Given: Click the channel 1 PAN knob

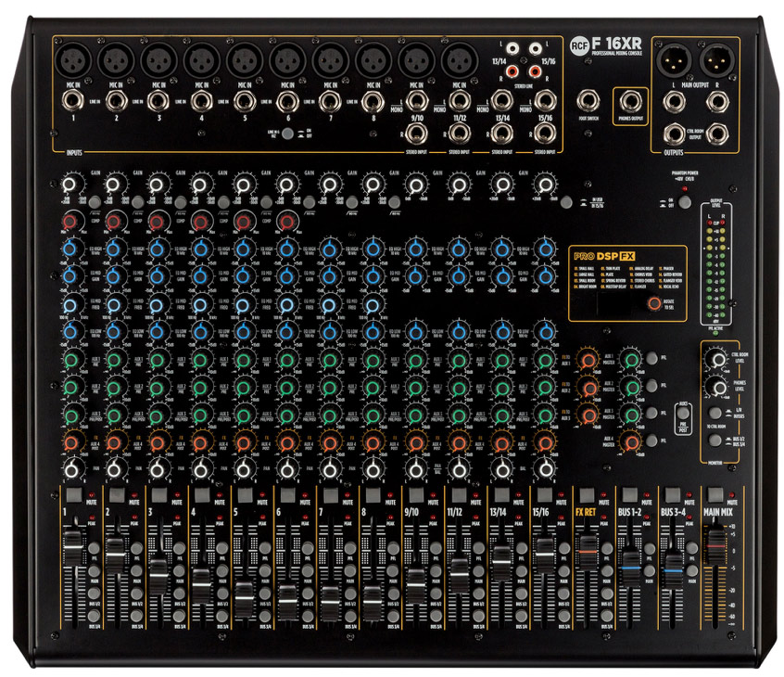Looking at the screenshot, I should (x=71, y=470).
